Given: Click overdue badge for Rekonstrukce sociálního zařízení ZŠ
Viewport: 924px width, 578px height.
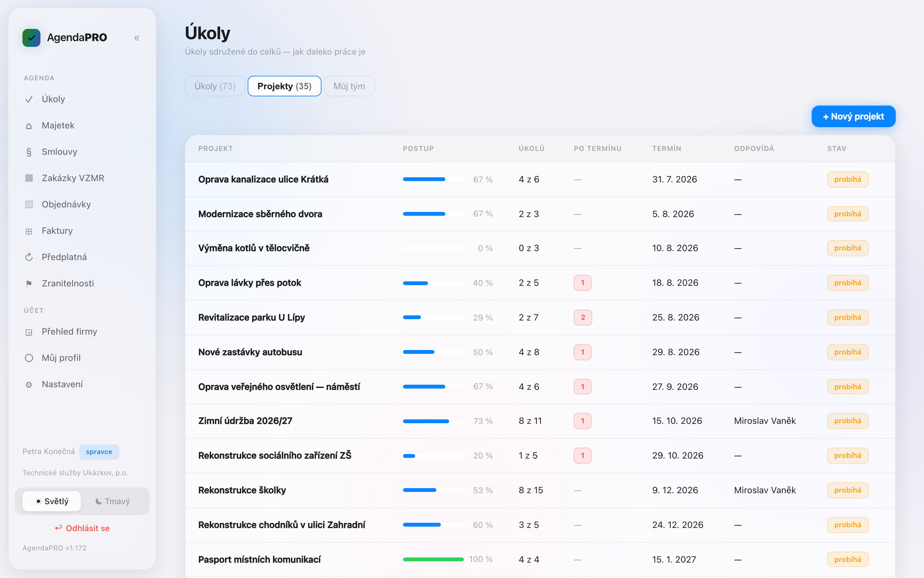Looking at the screenshot, I should (x=582, y=456).
